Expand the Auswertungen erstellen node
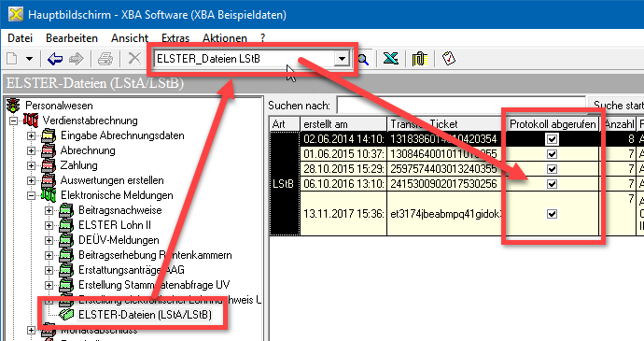Screen dimensions: 644x341 (31, 180)
